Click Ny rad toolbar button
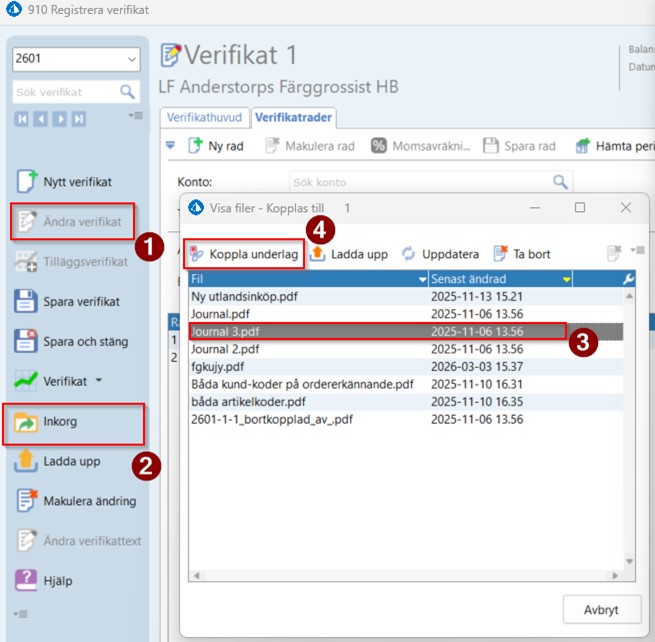The height and width of the screenshot is (642, 655). coord(216,146)
